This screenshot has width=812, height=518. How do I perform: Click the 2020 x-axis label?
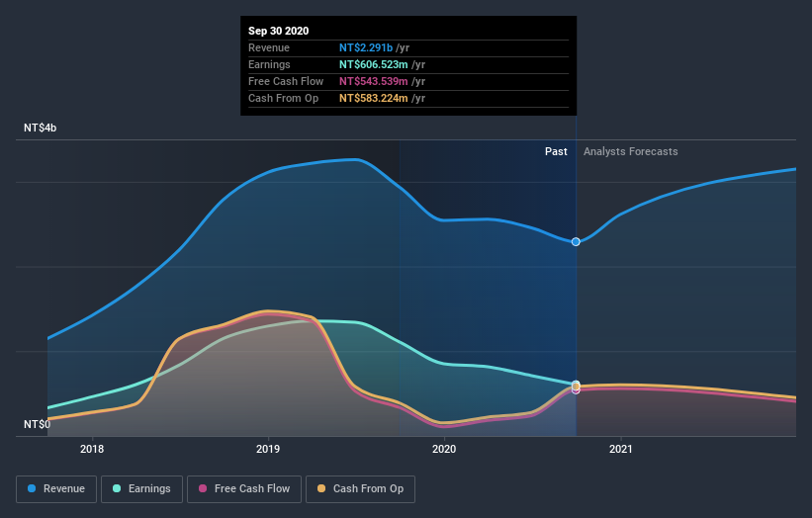coord(444,449)
